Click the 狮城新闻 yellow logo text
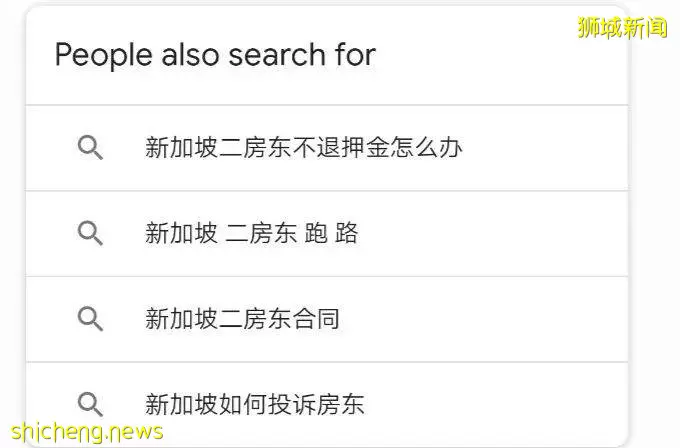The width and height of the screenshot is (680, 448). tap(622, 27)
